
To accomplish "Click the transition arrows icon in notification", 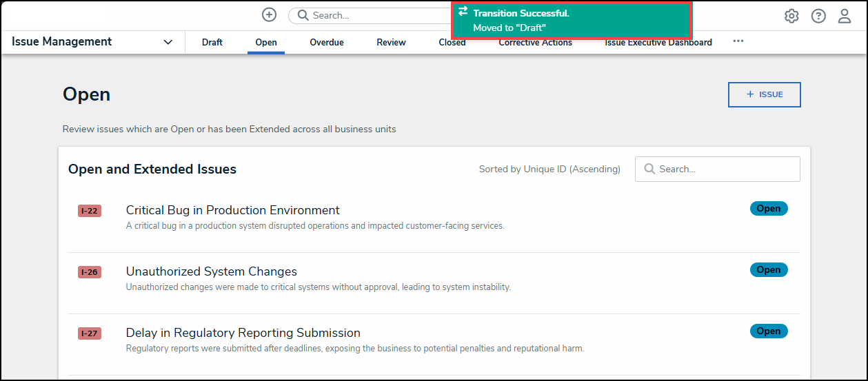I will tap(463, 12).
